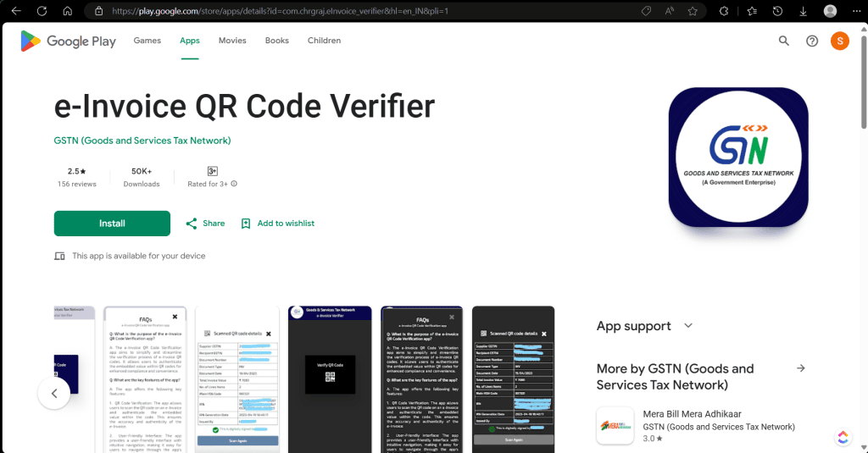Reload the page with refresh icon
868x453 pixels.
coord(42,11)
